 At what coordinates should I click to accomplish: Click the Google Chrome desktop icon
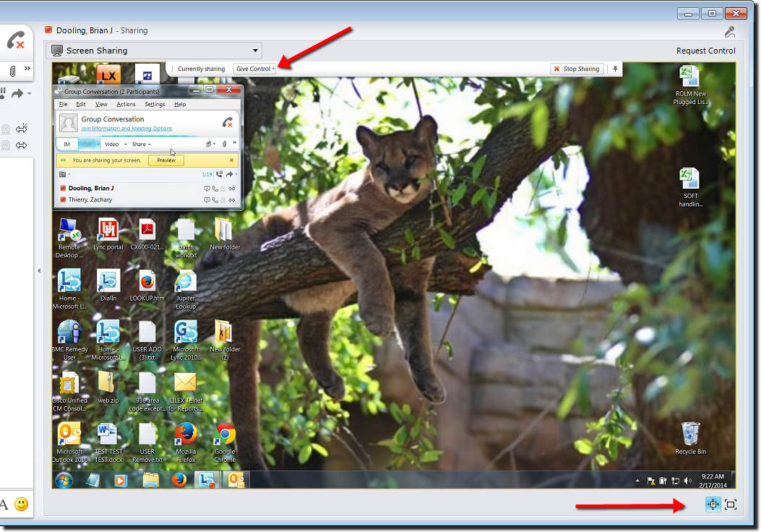pyautogui.click(x=225, y=442)
